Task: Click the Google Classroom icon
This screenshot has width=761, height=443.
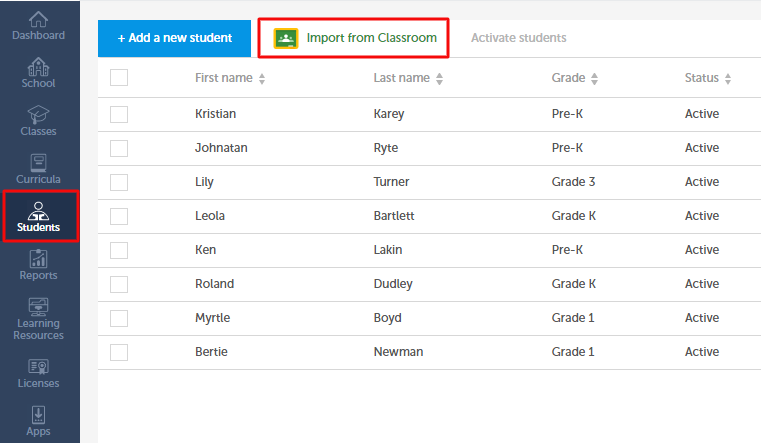Action: pyautogui.click(x=286, y=38)
